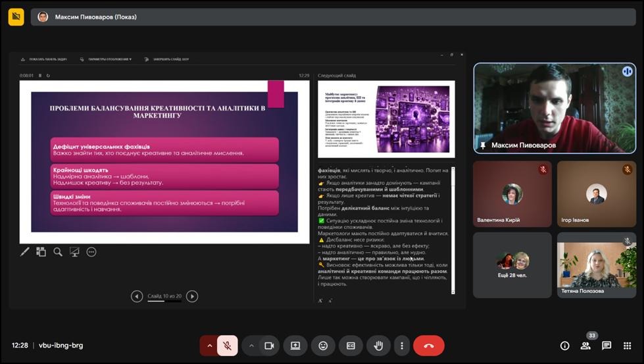
Task: Open the meeting details info icon
Action: click(564, 346)
